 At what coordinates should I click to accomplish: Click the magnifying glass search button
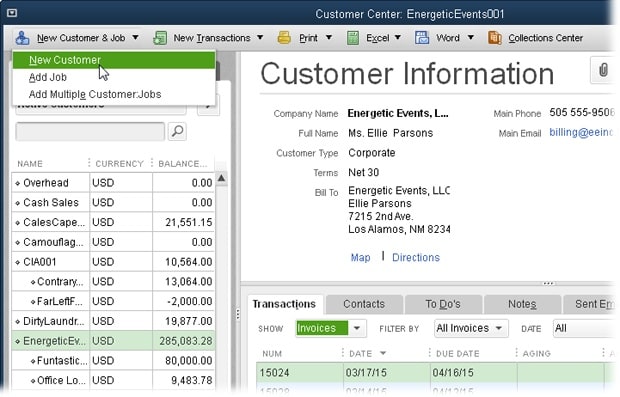click(x=178, y=131)
